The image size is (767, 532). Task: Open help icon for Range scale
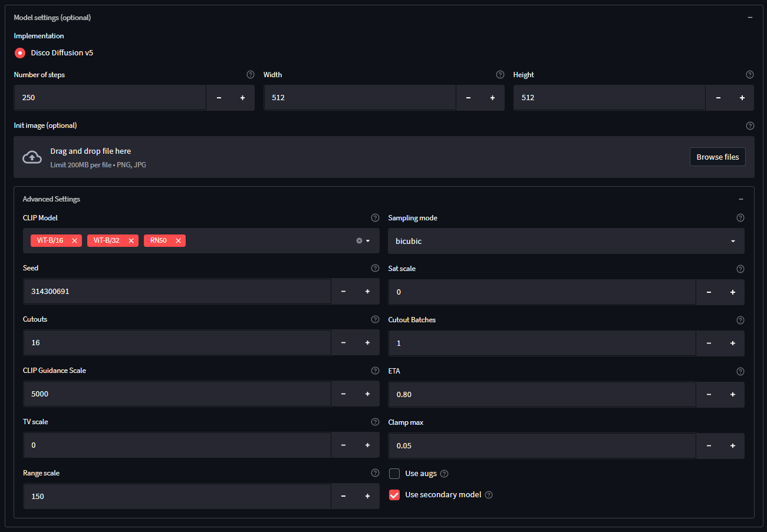(x=375, y=473)
